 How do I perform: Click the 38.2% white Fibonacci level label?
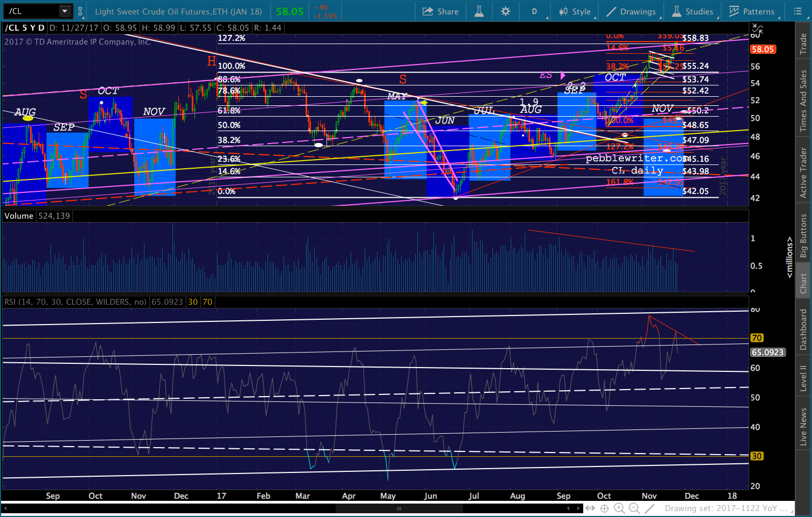229,140
